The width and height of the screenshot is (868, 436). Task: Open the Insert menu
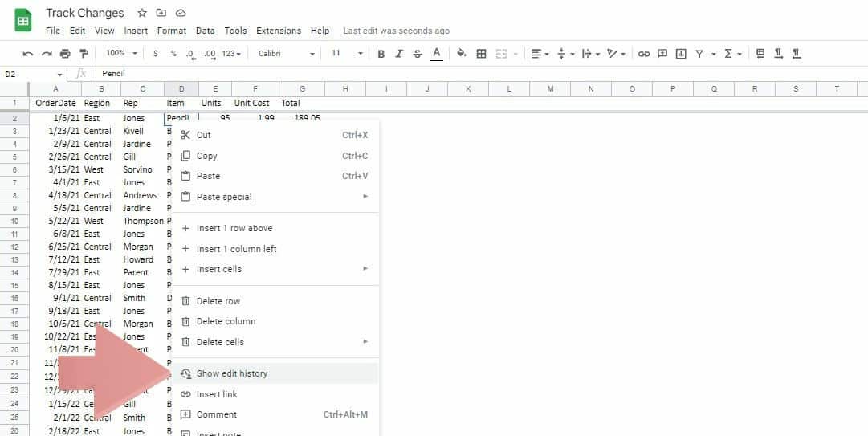(x=136, y=31)
